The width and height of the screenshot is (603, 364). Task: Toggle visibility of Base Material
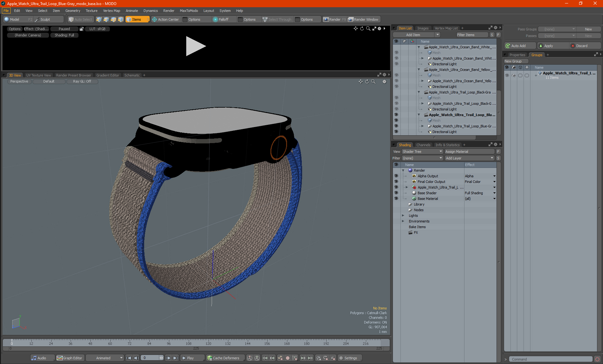click(x=396, y=199)
